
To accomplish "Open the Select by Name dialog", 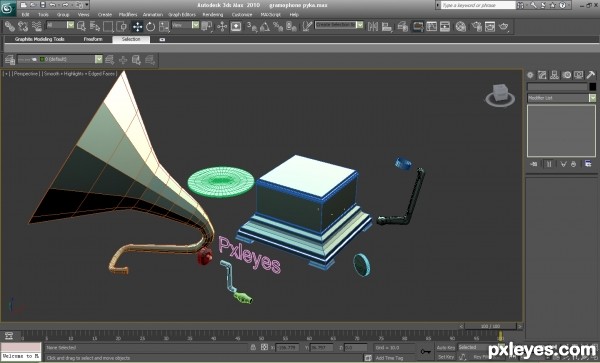I will (95, 26).
